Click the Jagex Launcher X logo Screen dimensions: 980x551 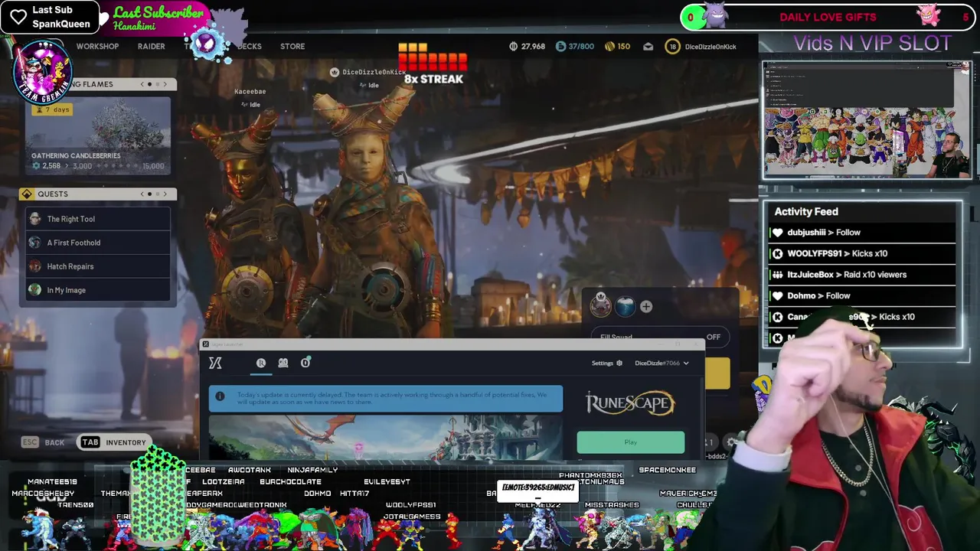tap(215, 363)
